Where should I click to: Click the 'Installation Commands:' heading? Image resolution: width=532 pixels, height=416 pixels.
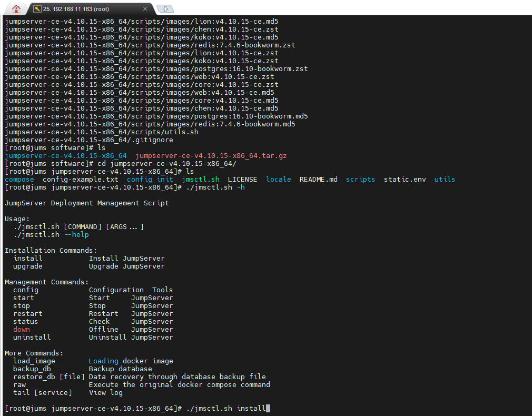coord(51,251)
